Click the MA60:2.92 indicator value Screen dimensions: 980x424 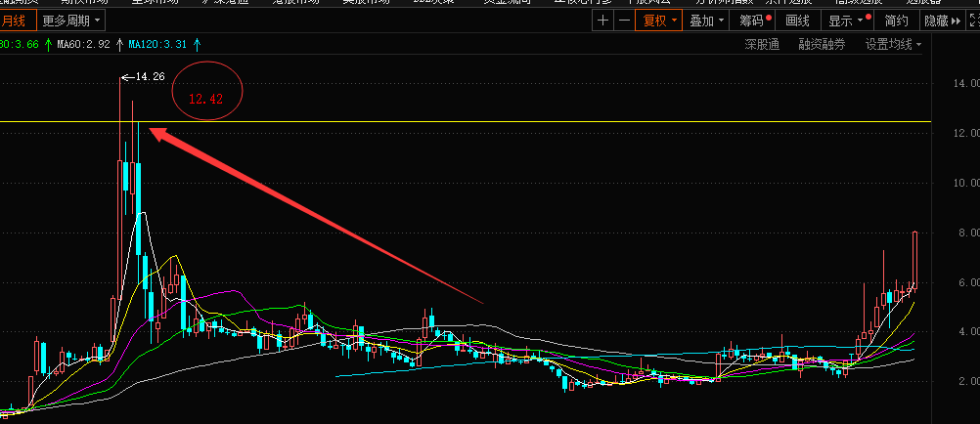point(83,44)
